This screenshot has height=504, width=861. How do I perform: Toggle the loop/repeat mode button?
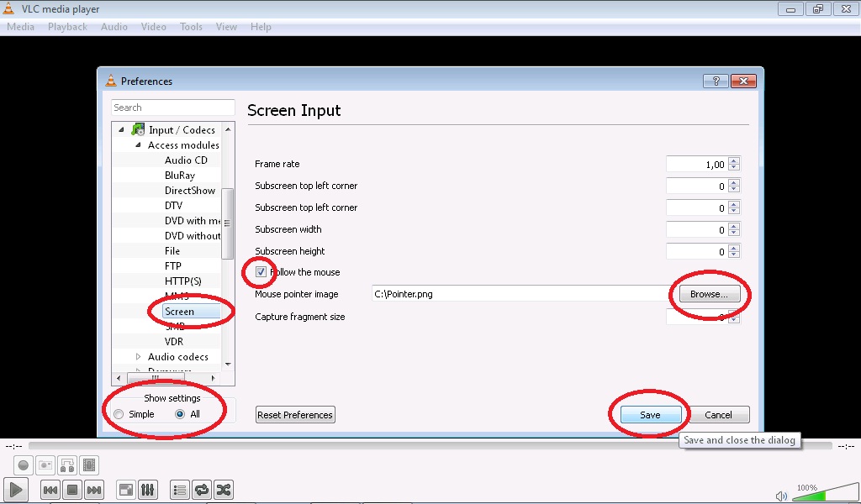(202, 490)
